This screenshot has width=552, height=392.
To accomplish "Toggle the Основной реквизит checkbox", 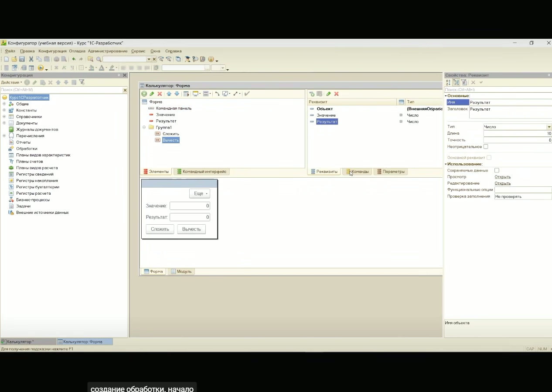I will point(489,158).
